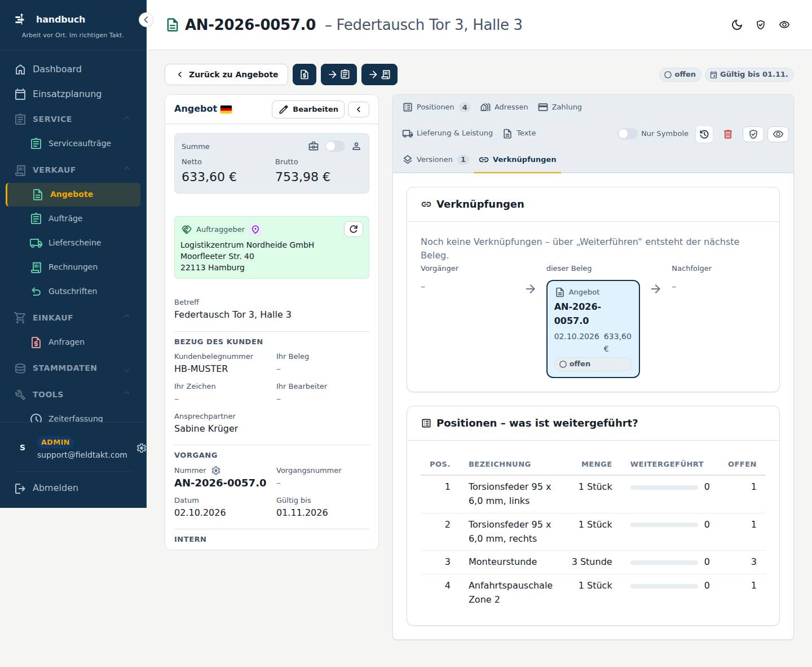812x667 pixels.
Task: Open Lieferung & Leistung tab
Action: coord(448,133)
